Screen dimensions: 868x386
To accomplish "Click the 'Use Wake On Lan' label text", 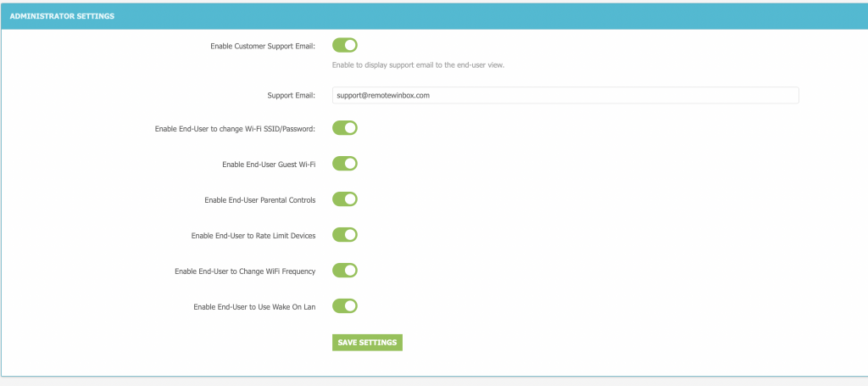I will click(x=284, y=307).
